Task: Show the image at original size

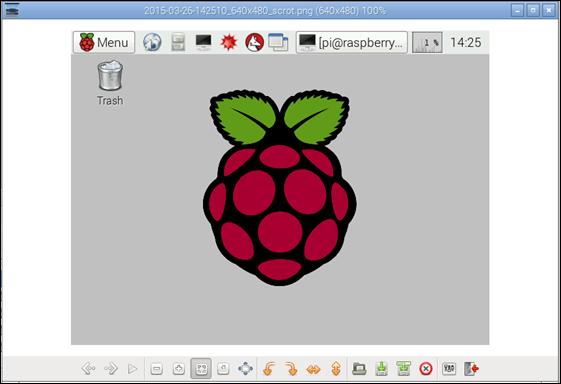Action: (x=223, y=368)
